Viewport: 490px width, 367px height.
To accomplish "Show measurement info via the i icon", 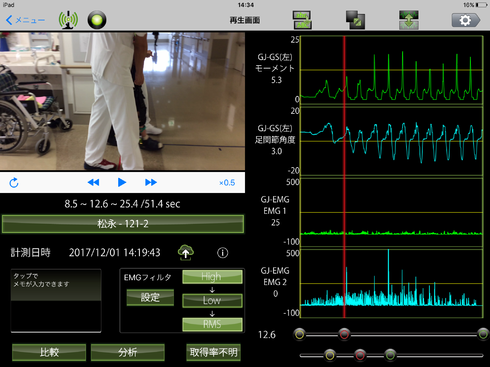I will (223, 253).
